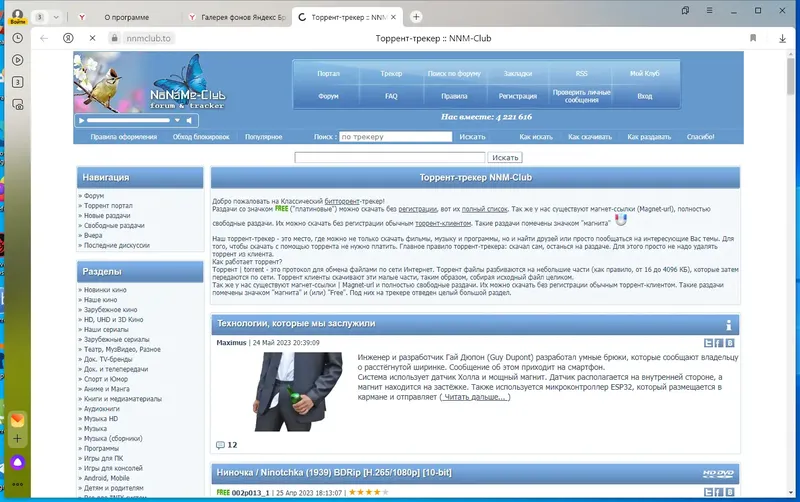Open the Правила оформления link
This screenshot has width=800, height=502.
point(123,137)
